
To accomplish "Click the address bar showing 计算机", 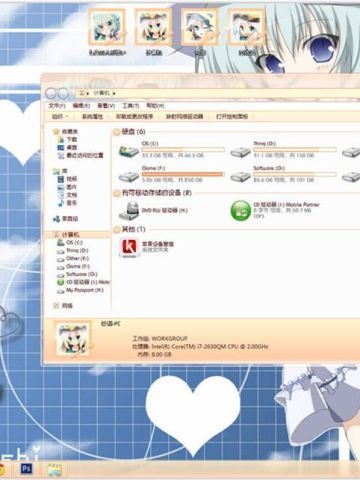I will click(x=218, y=93).
